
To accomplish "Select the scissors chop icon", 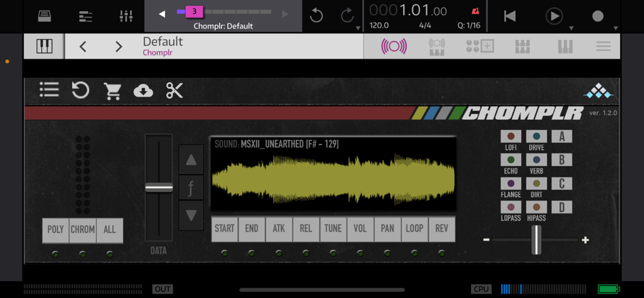I will [175, 90].
